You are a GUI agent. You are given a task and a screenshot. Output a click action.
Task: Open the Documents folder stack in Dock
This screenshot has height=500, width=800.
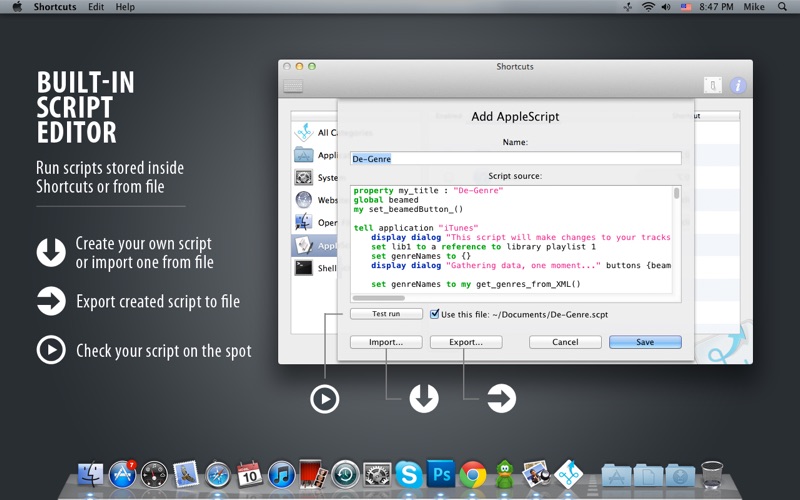[648, 476]
